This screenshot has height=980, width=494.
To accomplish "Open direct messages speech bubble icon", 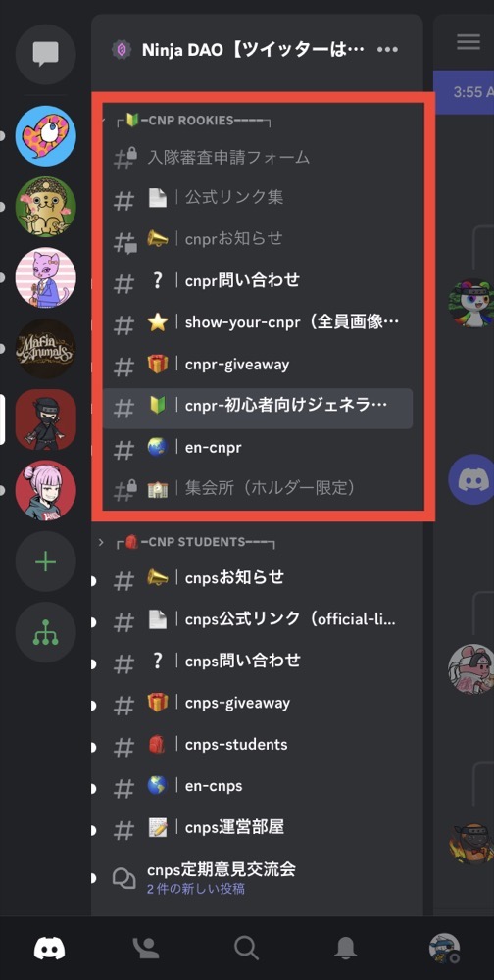I will coord(46,54).
